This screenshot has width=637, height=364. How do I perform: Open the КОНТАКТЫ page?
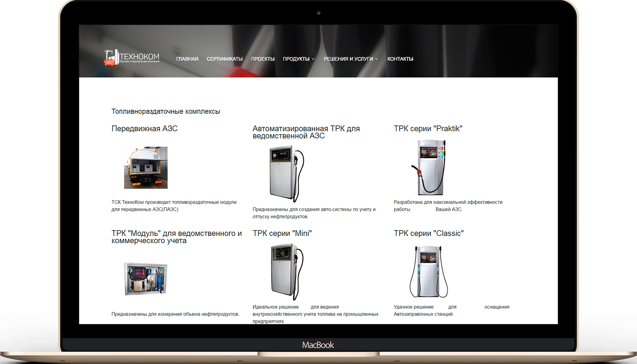coord(400,59)
